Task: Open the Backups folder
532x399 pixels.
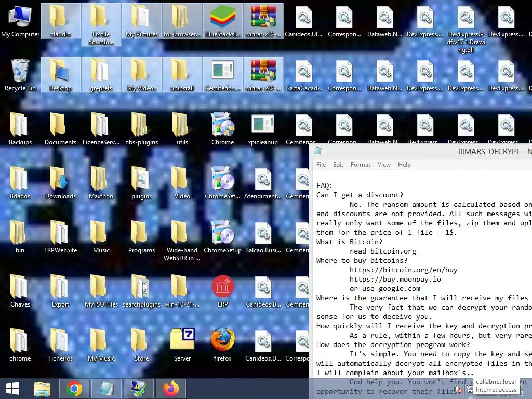Action: [x=20, y=129]
